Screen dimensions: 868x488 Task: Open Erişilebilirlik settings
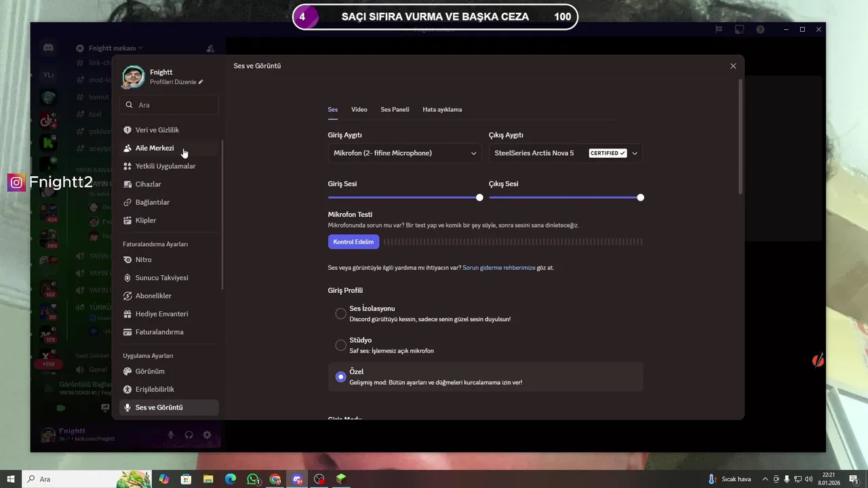[169, 389]
